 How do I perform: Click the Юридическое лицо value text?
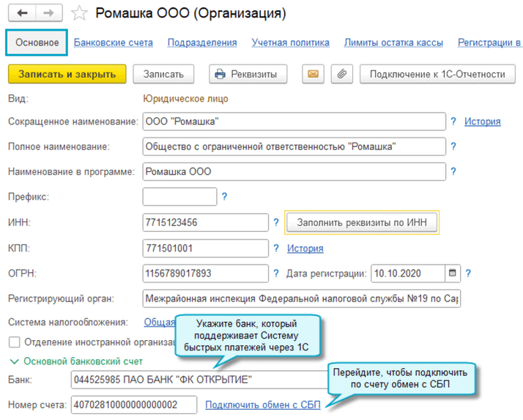click(185, 99)
